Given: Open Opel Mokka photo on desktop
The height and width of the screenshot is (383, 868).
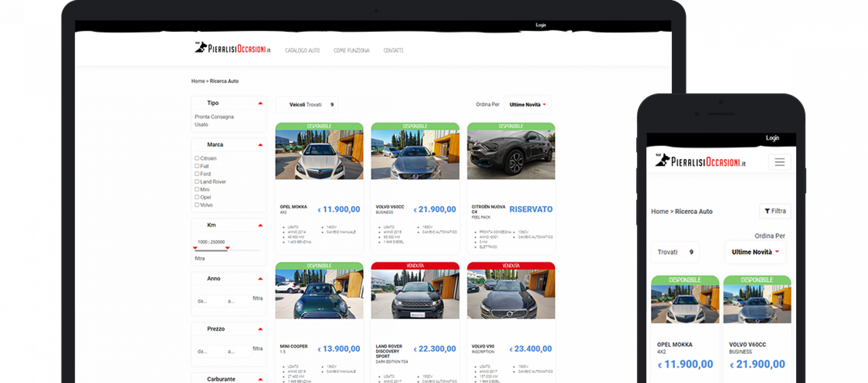Looking at the screenshot, I should pos(319,155).
